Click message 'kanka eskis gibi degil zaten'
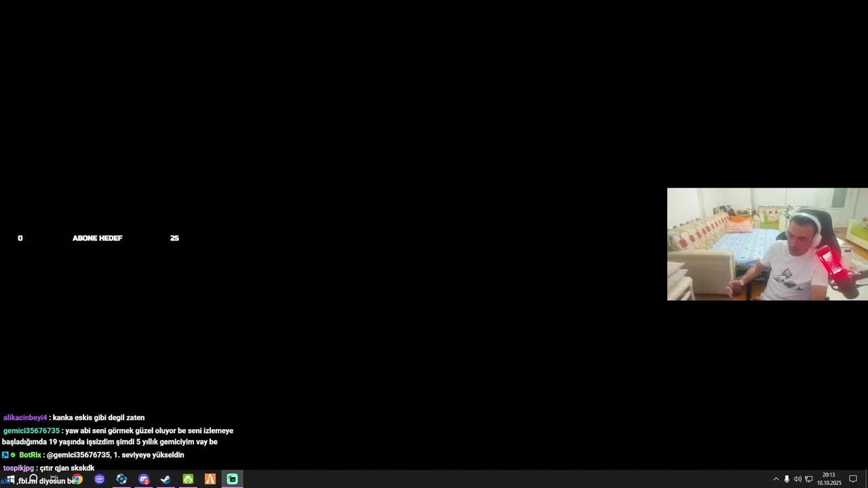 pos(99,418)
